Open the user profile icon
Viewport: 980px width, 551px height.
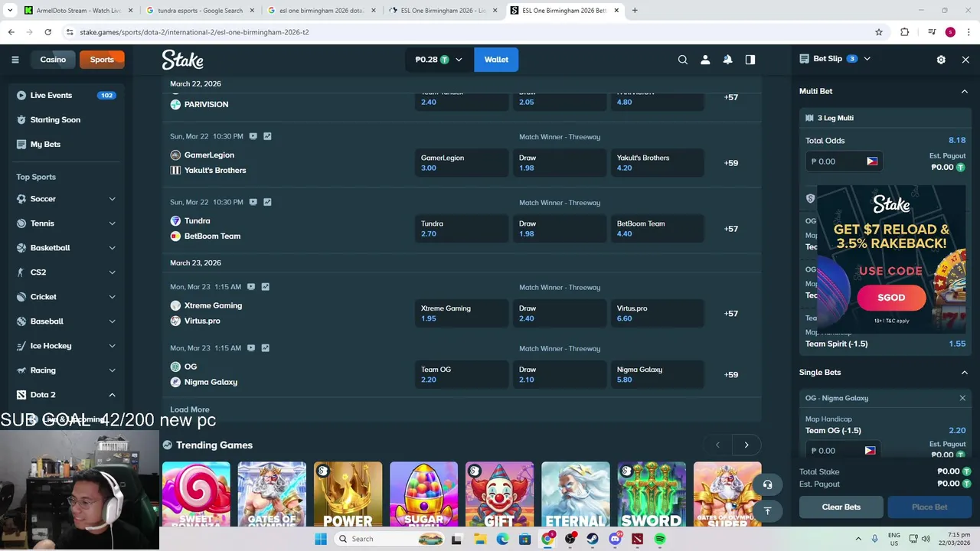(705, 60)
